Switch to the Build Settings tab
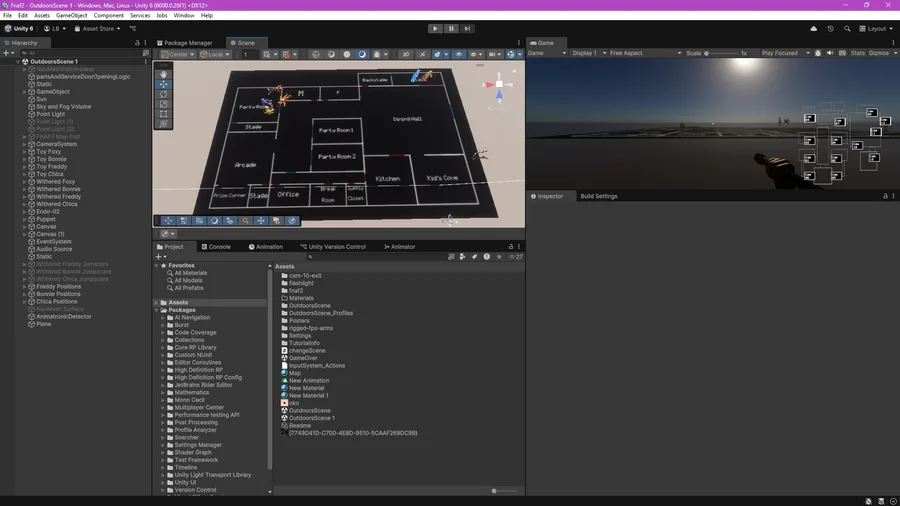 (599, 196)
